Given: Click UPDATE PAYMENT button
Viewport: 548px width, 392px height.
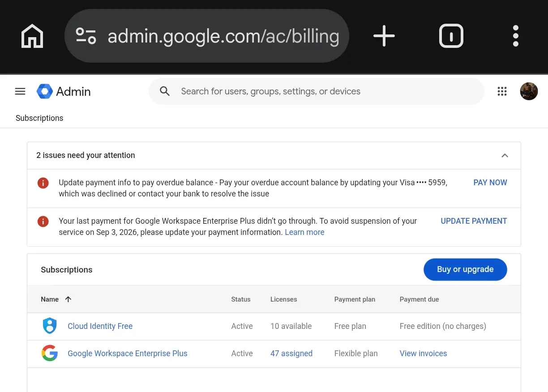Looking at the screenshot, I should [x=474, y=221].
